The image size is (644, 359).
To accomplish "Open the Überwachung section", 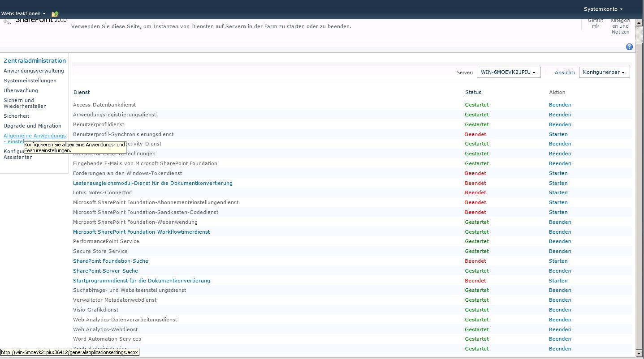I will coord(21,90).
